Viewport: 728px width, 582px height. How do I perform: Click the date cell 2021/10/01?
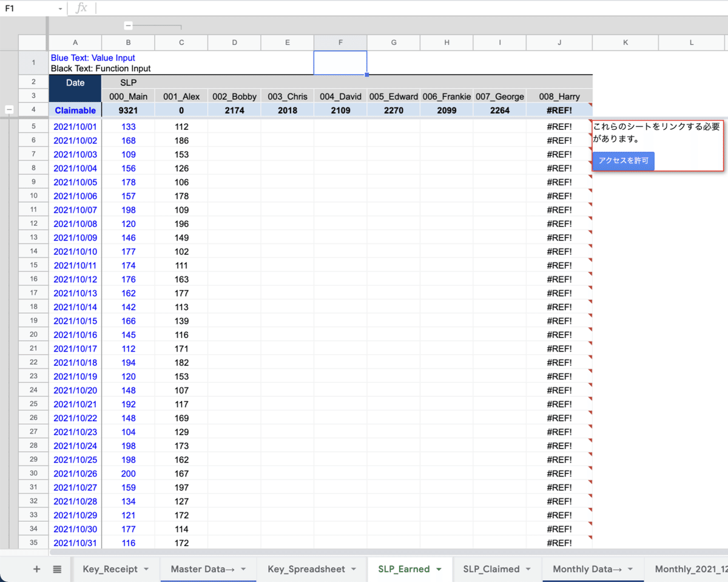click(75, 127)
